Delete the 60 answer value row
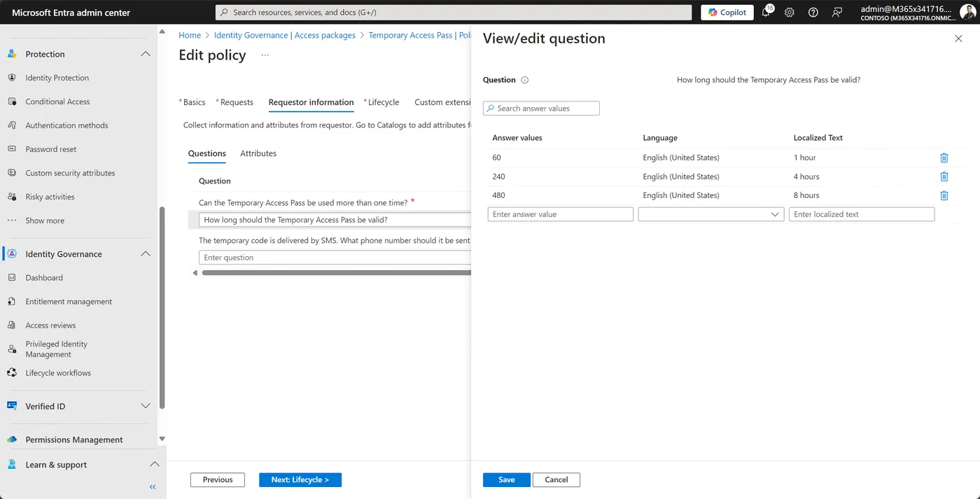 pyautogui.click(x=944, y=158)
